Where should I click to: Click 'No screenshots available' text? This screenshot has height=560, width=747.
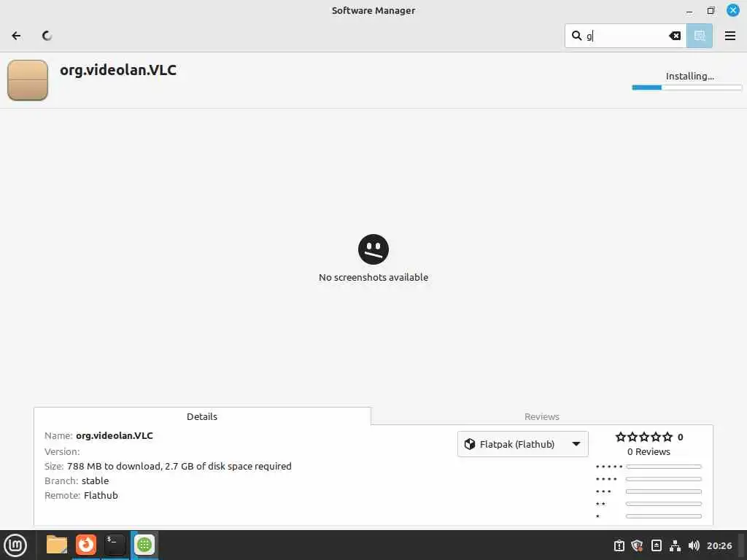pyautogui.click(x=373, y=277)
